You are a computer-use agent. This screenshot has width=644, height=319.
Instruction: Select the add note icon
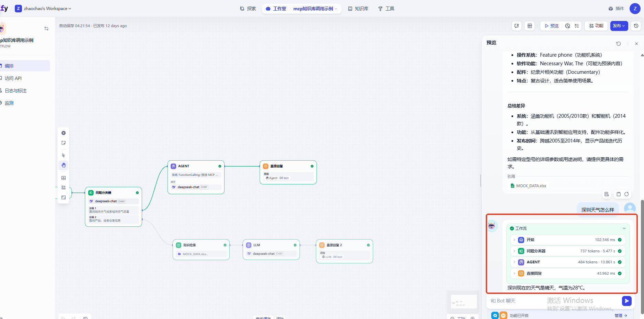(64, 143)
